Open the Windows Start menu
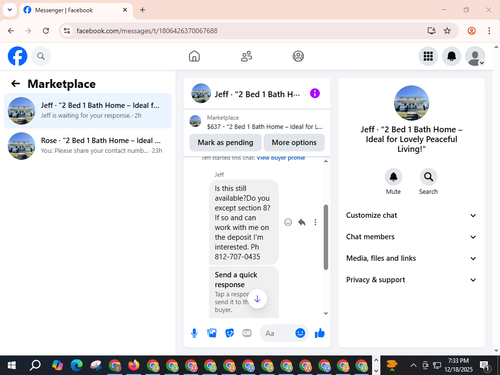 [12, 366]
